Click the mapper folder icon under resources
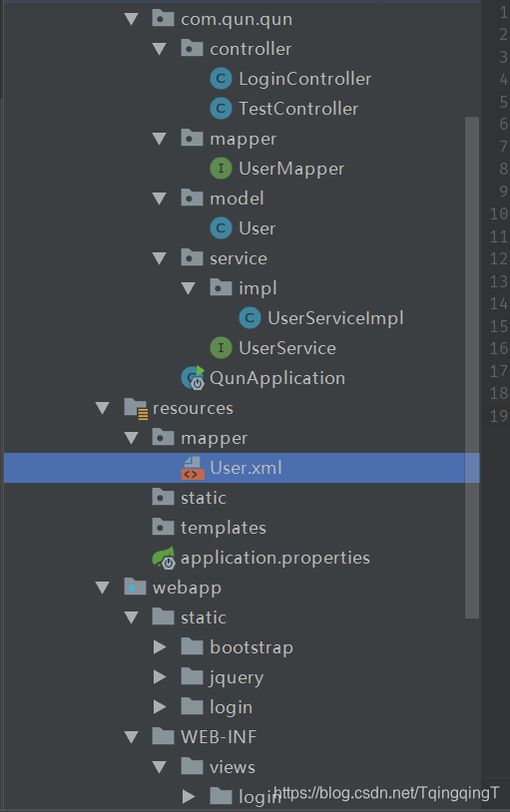510x812 pixels. (x=163, y=438)
